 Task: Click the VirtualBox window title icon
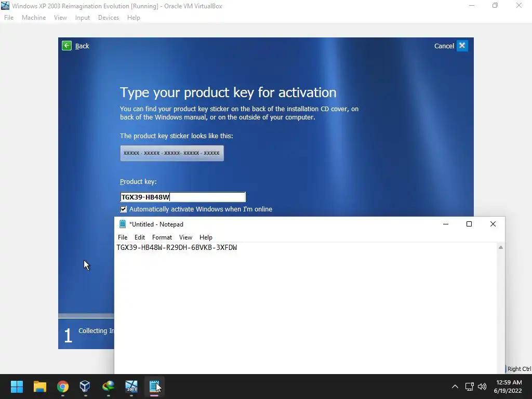point(5,6)
